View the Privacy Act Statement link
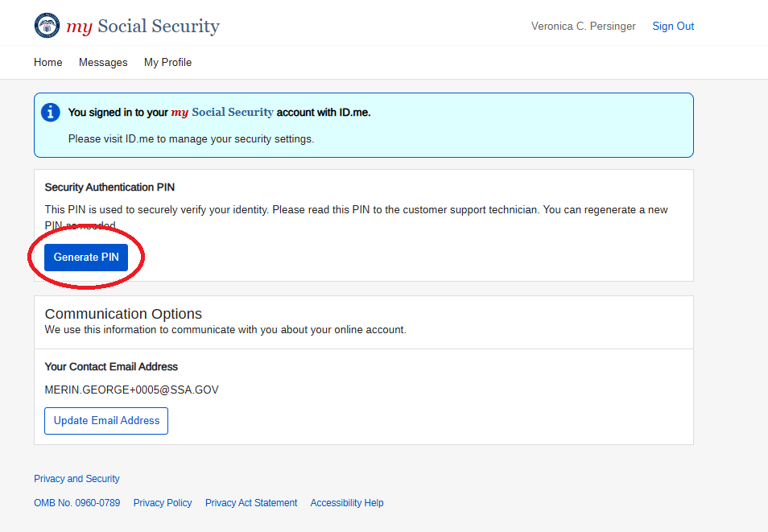 point(251,503)
